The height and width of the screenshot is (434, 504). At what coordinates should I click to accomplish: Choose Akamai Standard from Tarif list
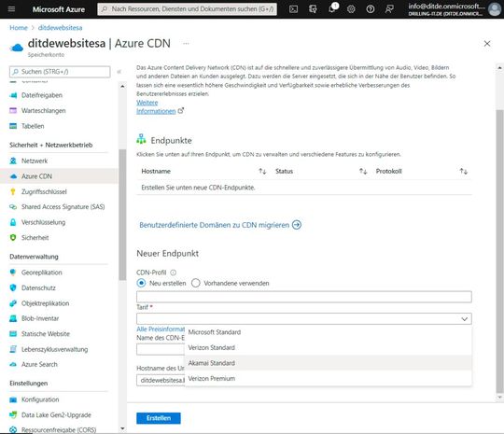pyautogui.click(x=329, y=363)
